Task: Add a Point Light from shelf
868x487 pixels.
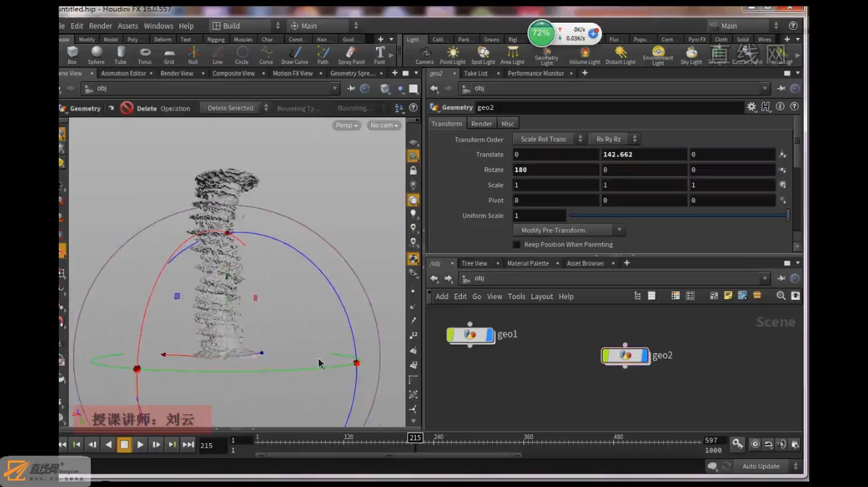Action: tap(453, 55)
